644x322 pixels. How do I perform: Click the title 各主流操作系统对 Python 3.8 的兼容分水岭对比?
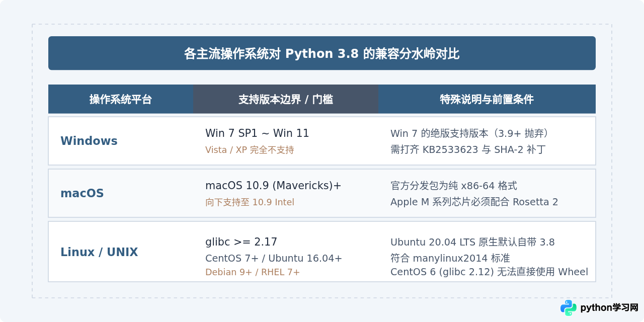coord(322,54)
